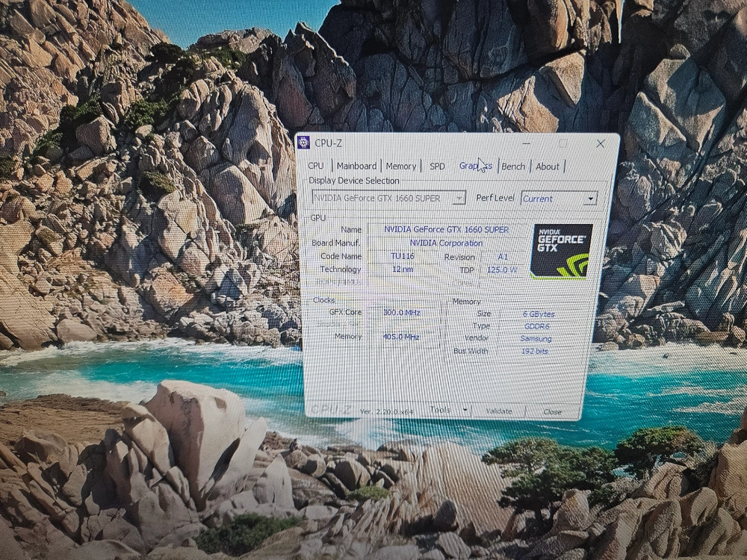Select the SPD tab
Viewport: 747px width, 560px height.
437,167
